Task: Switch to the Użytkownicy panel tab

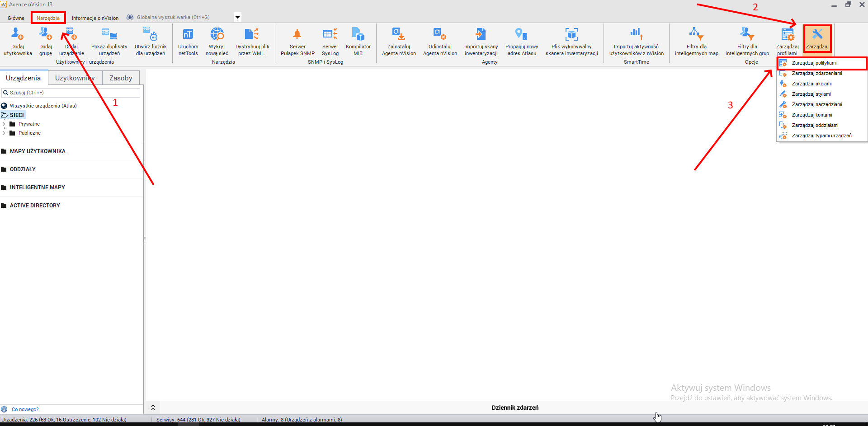Action: pos(75,78)
